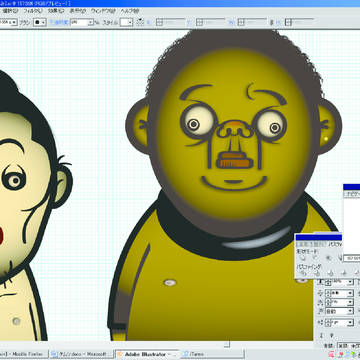Click the horizontal scrollbar arrow below canvas
The image size is (360, 360).
point(227,344)
